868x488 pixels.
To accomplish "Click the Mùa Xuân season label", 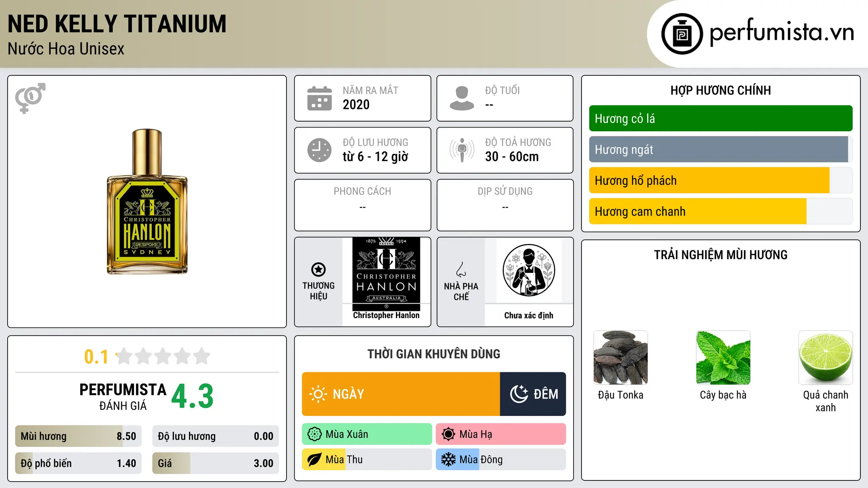I will point(347,434).
